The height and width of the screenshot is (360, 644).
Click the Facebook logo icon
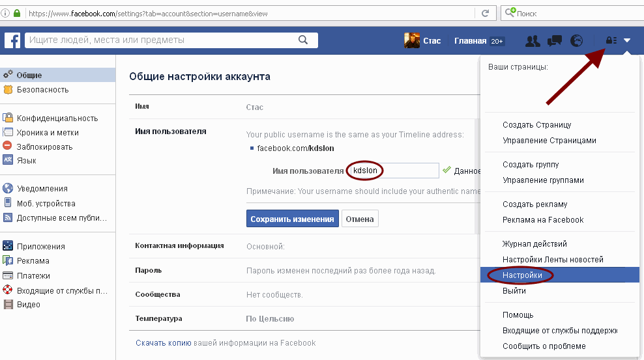[x=12, y=40]
